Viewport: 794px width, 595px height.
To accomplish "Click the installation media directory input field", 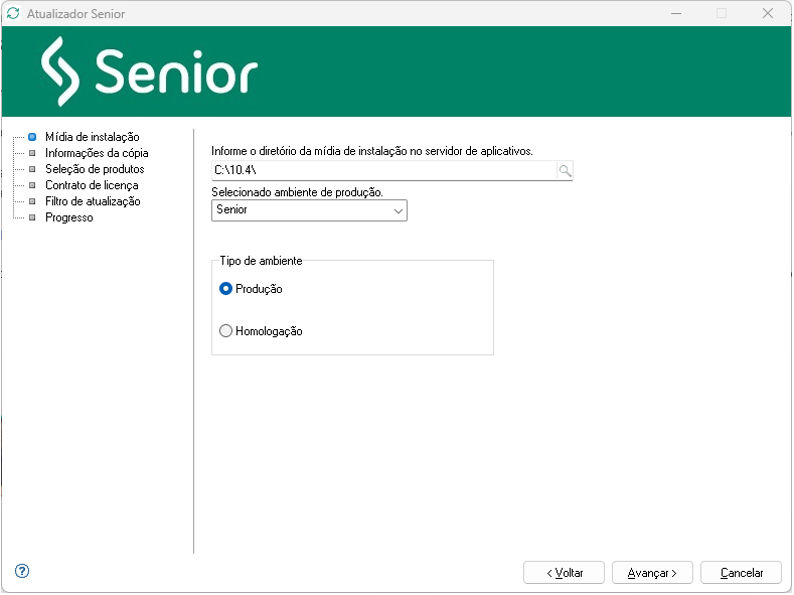I will click(x=383, y=171).
